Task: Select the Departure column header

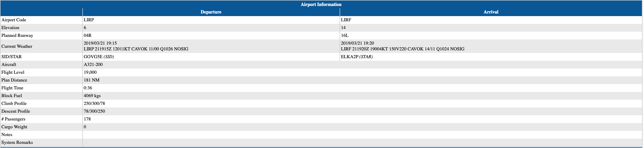Action: (x=211, y=12)
